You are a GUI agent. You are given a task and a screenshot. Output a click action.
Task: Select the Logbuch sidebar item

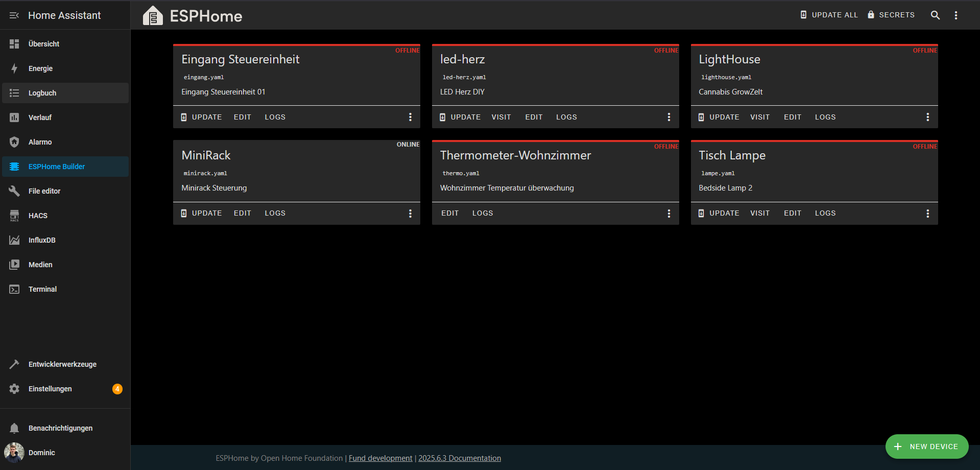[65, 93]
